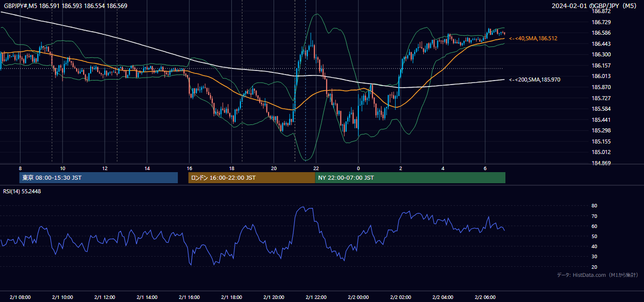Click hour tick 2 under the price chart
This screenshot has width=644, height=302.
tap(401, 168)
